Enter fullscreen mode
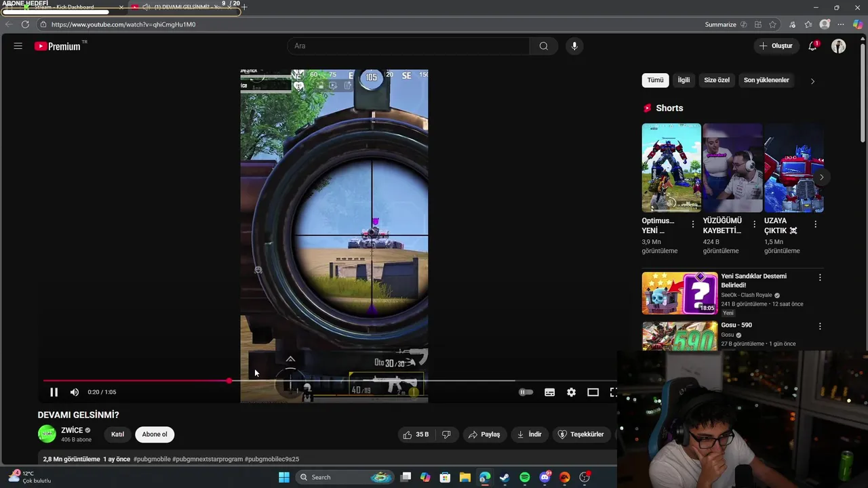This screenshot has width=868, height=488. point(613,392)
